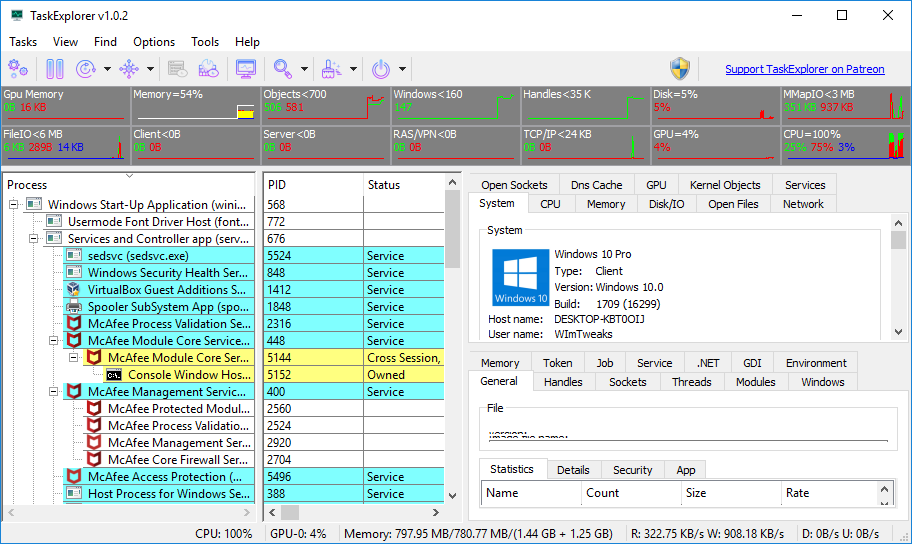Switch to the Open Sockets tab

514,184
